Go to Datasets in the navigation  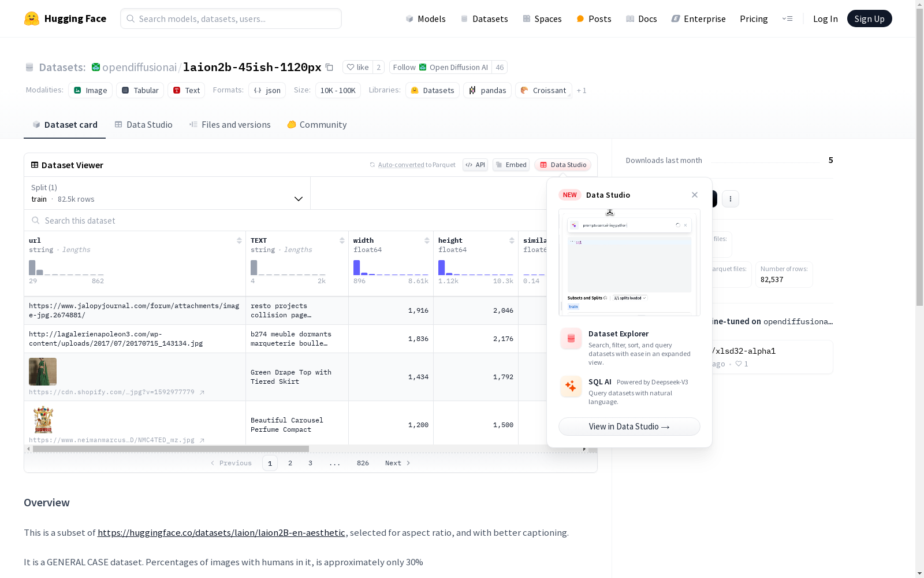click(484, 18)
